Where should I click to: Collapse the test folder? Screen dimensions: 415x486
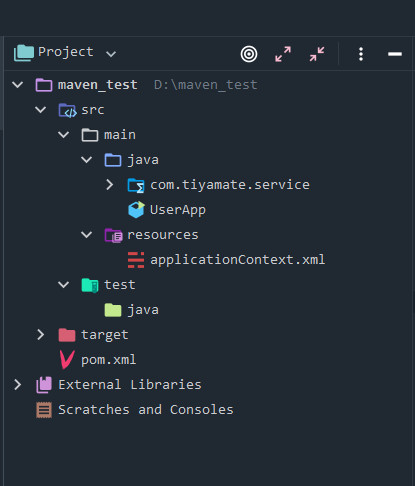[64, 285]
